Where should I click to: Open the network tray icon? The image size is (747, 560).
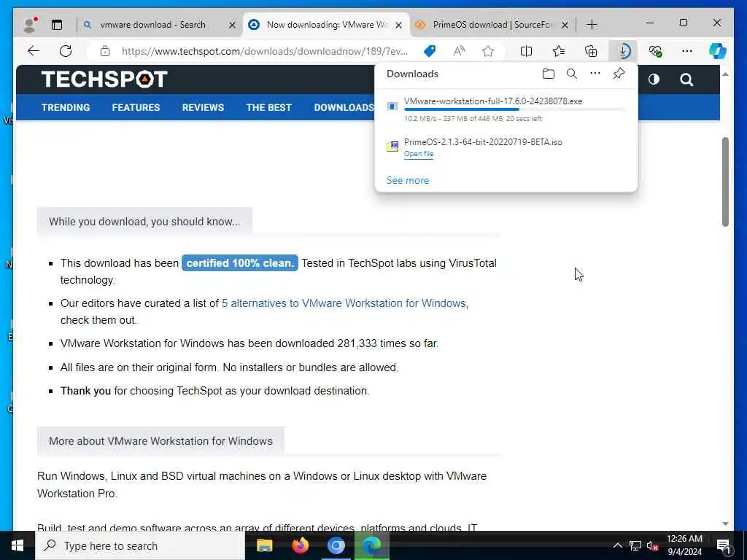635,545
